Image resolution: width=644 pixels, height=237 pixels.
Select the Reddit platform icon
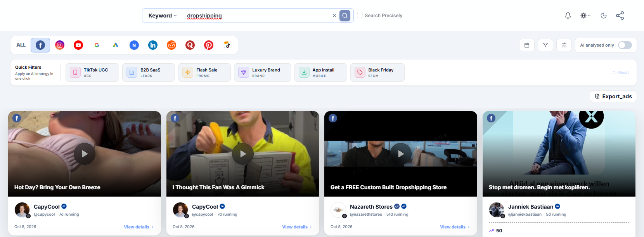(171, 45)
